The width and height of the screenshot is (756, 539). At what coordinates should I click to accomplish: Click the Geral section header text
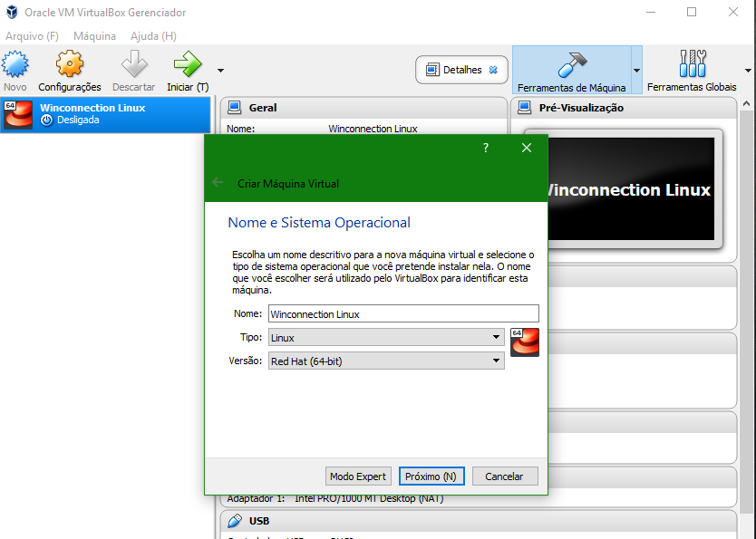(x=263, y=108)
